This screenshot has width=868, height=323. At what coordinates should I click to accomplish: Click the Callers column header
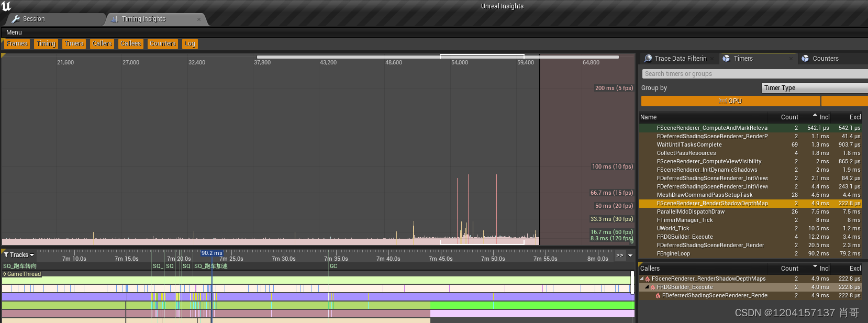(703, 269)
